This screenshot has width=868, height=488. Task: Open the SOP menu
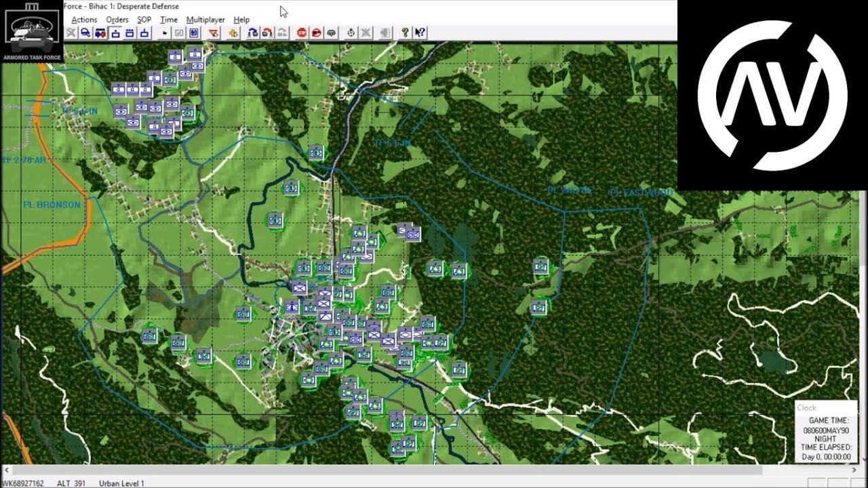click(144, 20)
